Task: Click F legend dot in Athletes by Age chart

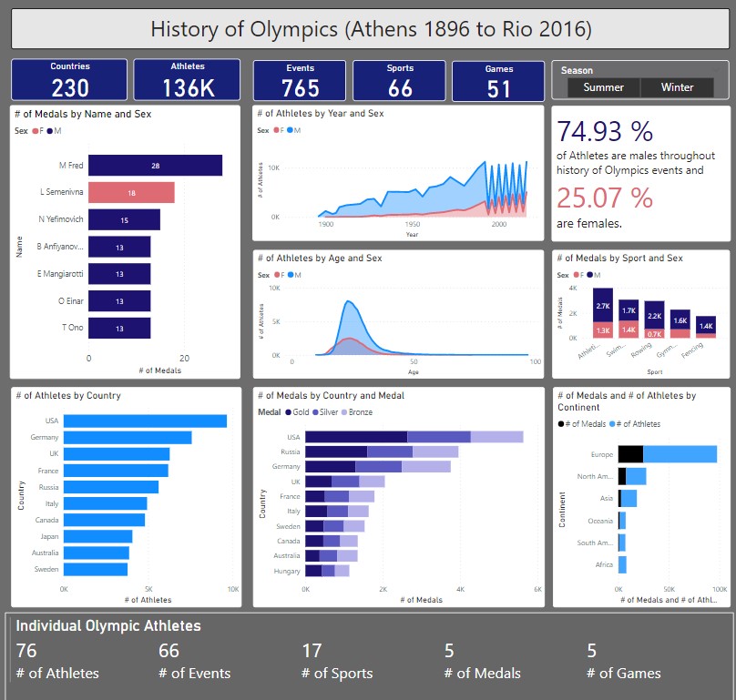Action: point(277,275)
